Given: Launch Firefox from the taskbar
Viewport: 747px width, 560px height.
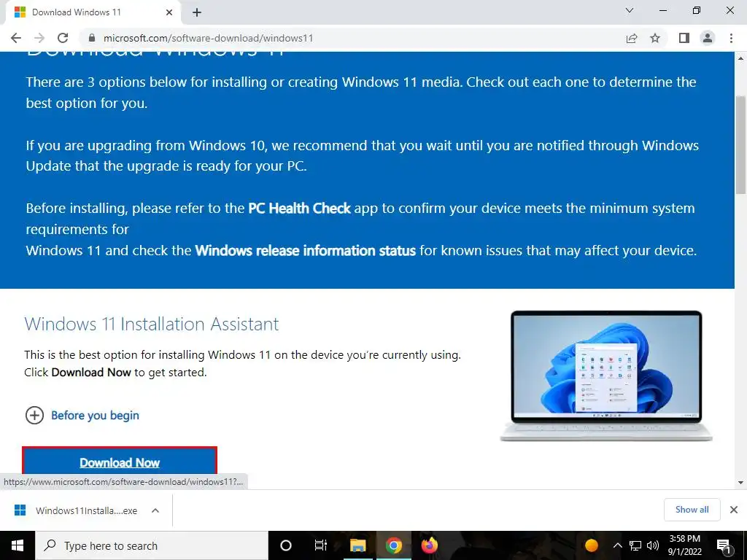Looking at the screenshot, I should pos(429,545).
